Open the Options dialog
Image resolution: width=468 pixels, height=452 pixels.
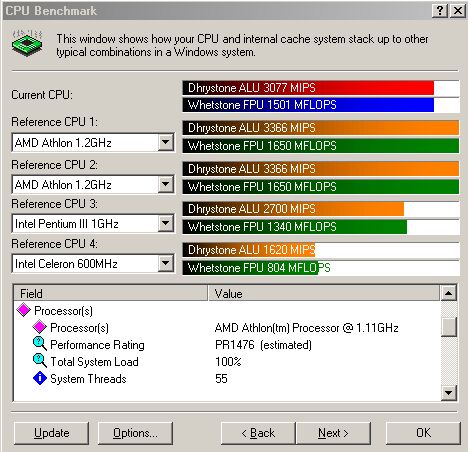click(x=135, y=433)
